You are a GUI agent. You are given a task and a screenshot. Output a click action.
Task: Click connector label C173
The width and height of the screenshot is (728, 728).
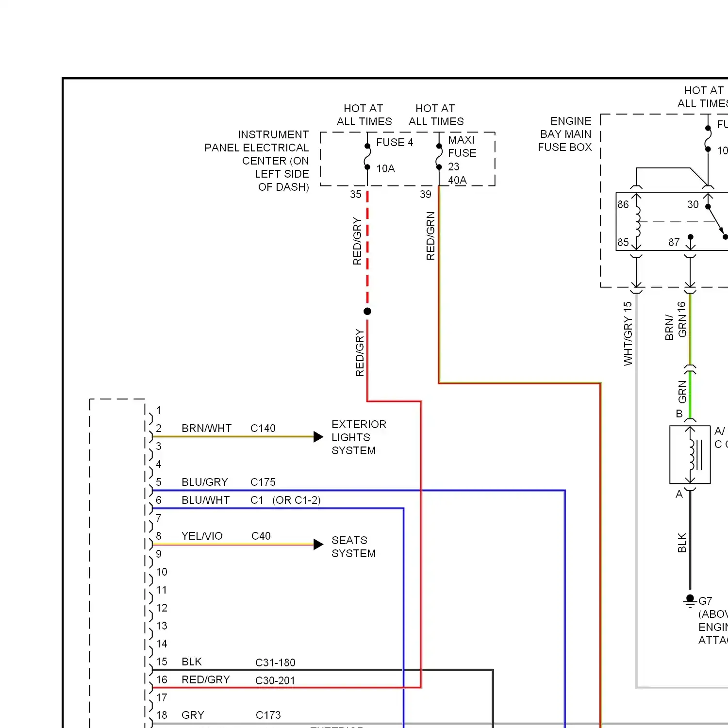tap(268, 715)
